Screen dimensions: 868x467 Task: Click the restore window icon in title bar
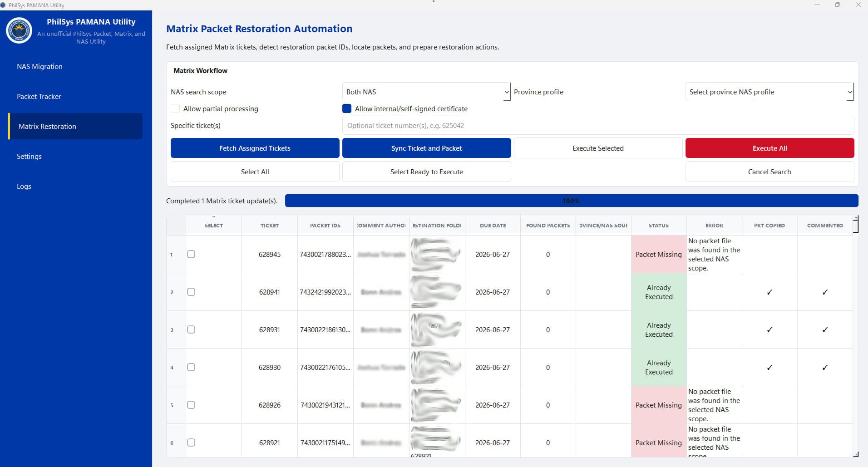(838, 5)
